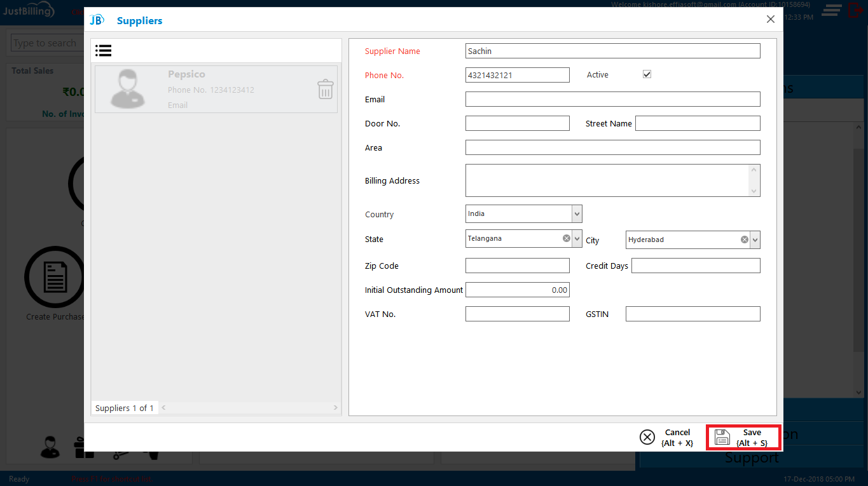Click the Zip Code input field
Viewport: 868px width, 486px height.
point(518,266)
